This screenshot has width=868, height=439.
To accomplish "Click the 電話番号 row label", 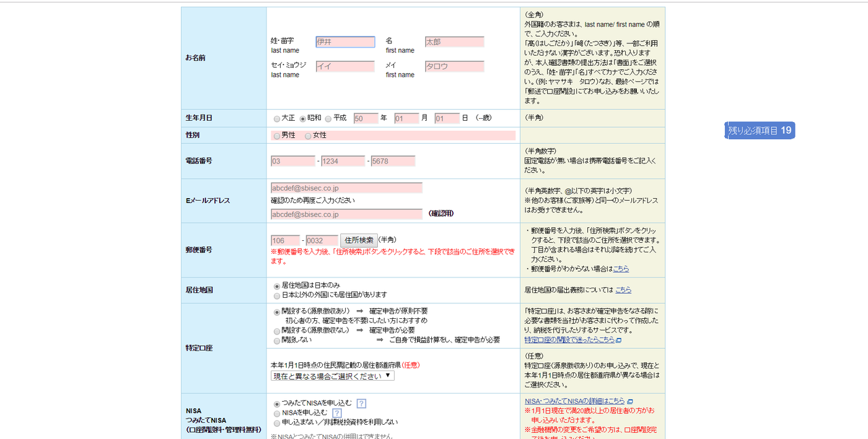I will coord(199,161).
